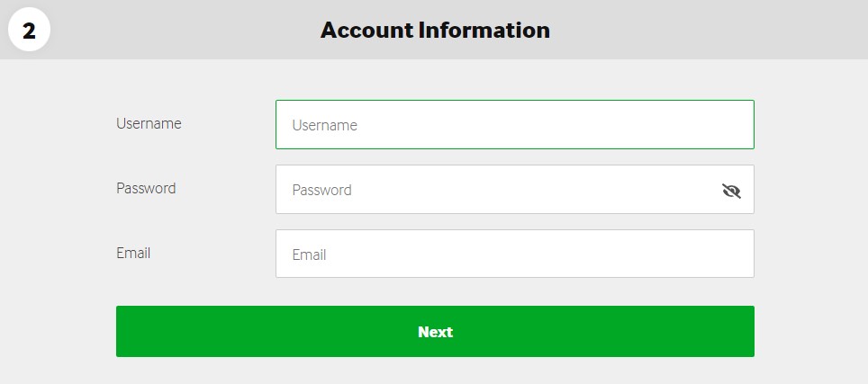868x384 pixels.
Task: Place the cursor in the box containing the eye icon
Action: click(515, 189)
